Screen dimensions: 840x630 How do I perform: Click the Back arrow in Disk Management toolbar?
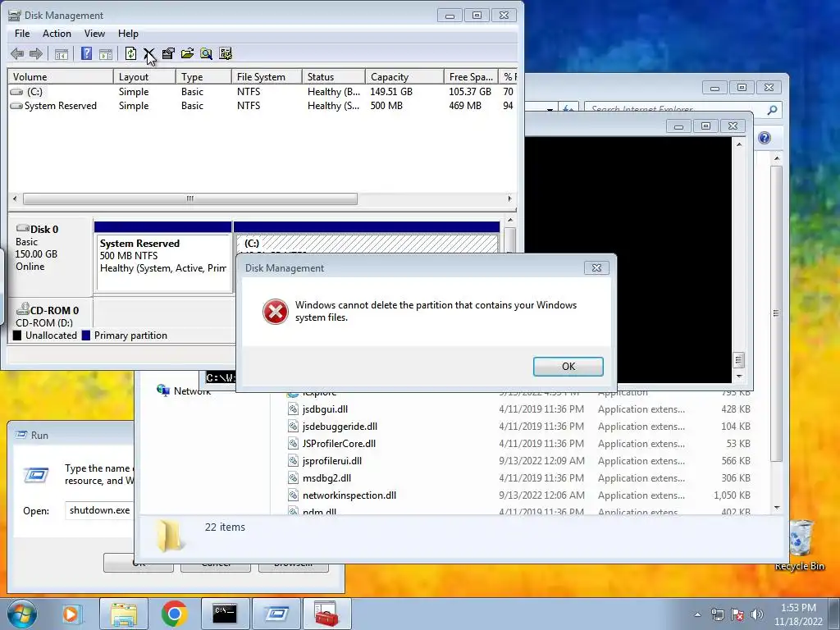17,53
